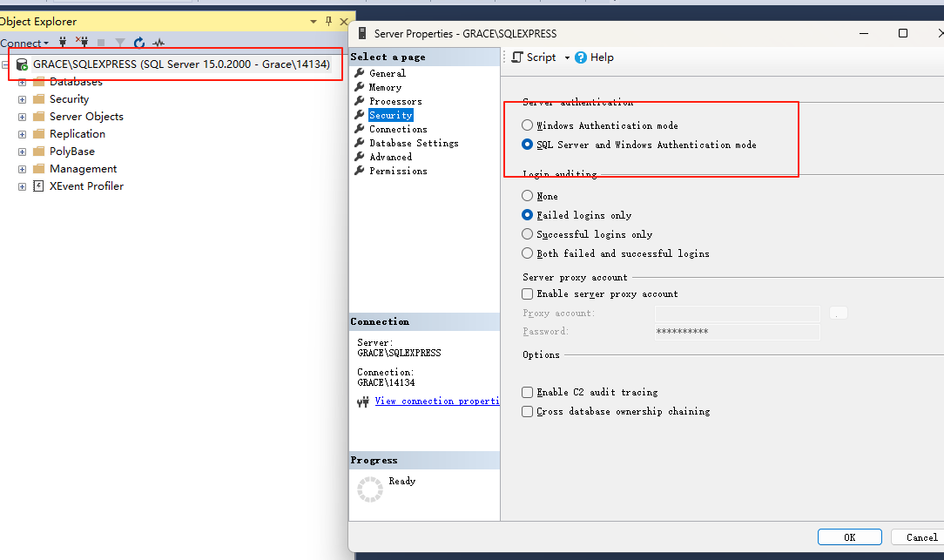Screen dimensions: 944x560
Task: Click the wrench icon beside General page
Action: pos(360,73)
